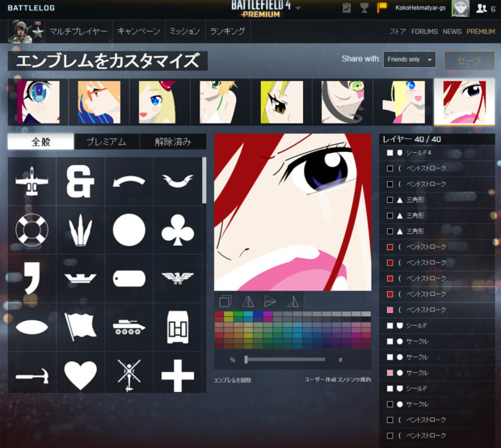Select the winged banner shape

coord(178,181)
